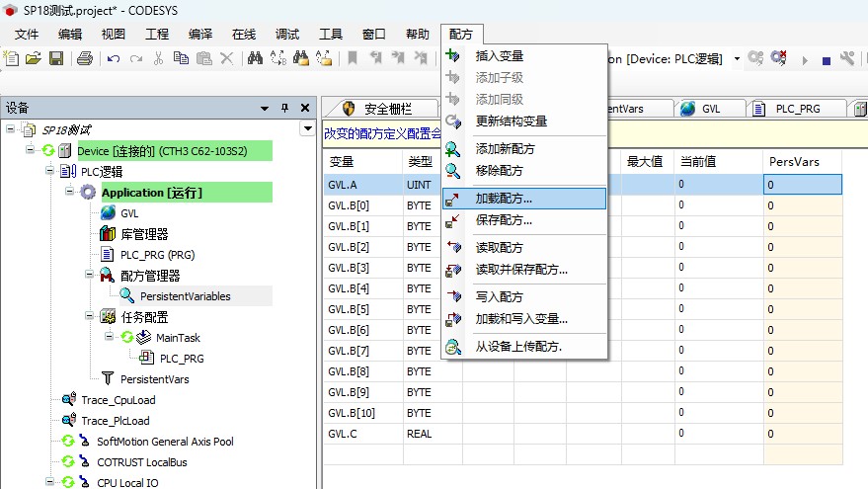
Task: Close the 设备 panel with X
Action: [305, 108]
